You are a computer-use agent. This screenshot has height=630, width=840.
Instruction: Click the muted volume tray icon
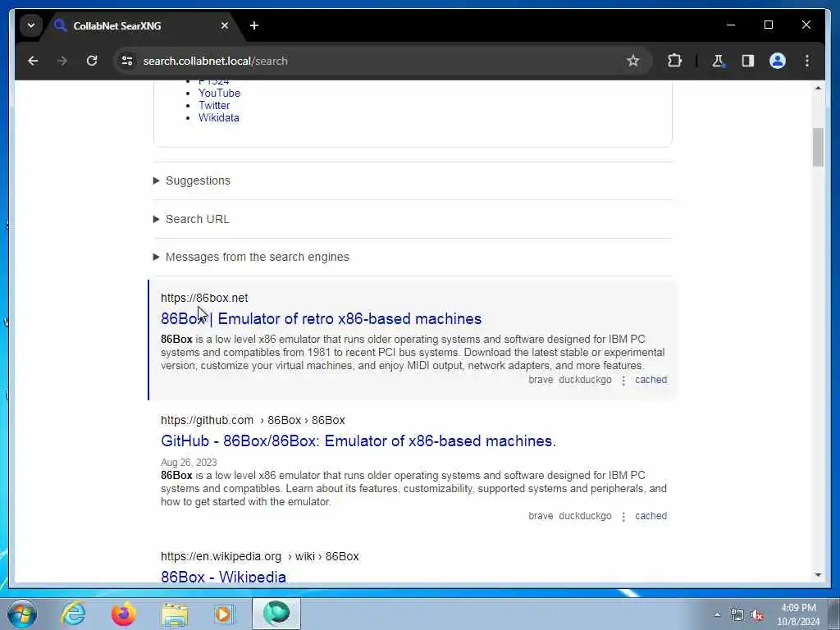point(757,614)
